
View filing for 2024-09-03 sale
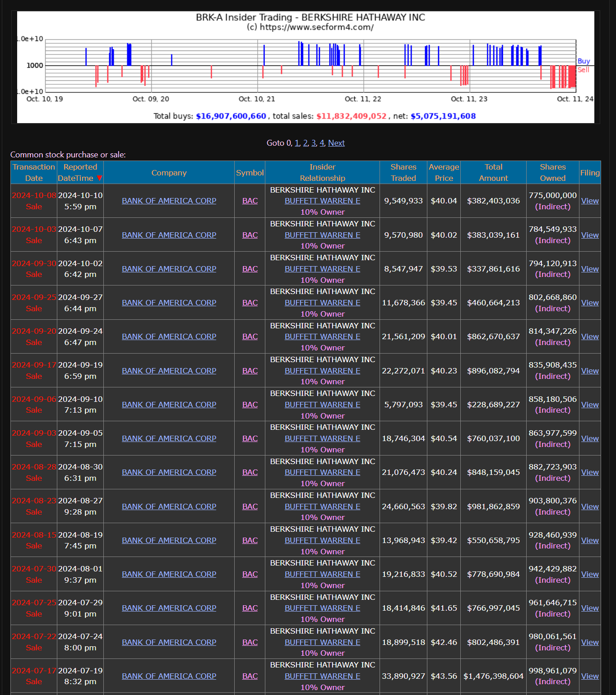[590, 438]
